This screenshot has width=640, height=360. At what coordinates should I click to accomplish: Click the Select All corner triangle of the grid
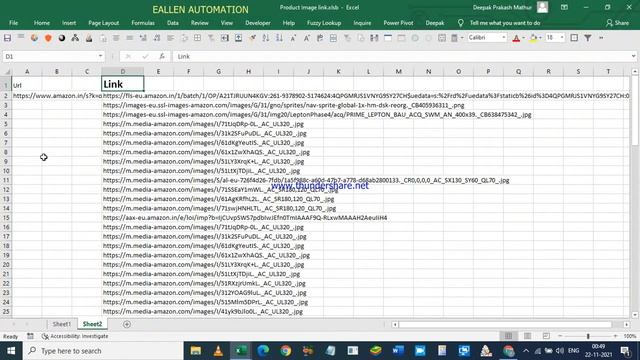click(7, 72)
